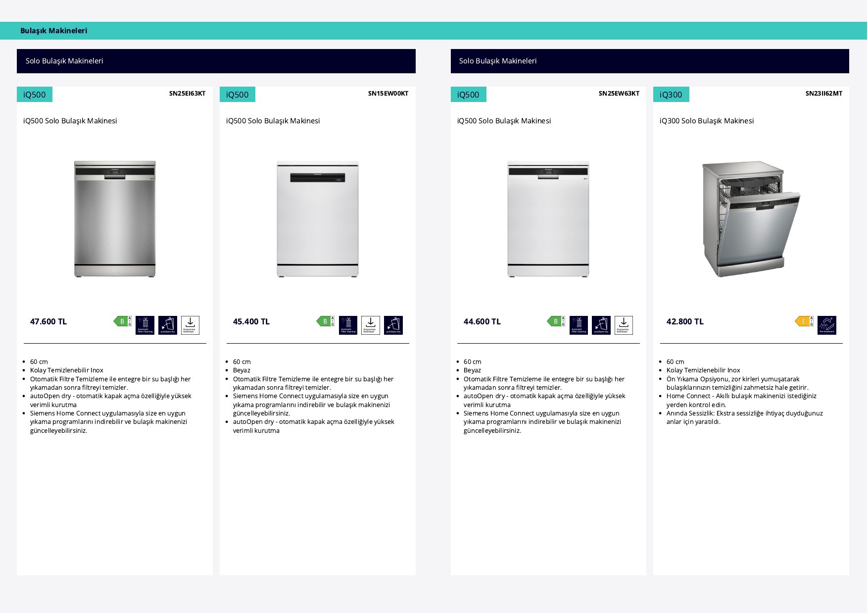Click 'Beyaz' in the 45.400 TL card
Viewport: 868px width, 614px height.
click(x=242, y=370)
